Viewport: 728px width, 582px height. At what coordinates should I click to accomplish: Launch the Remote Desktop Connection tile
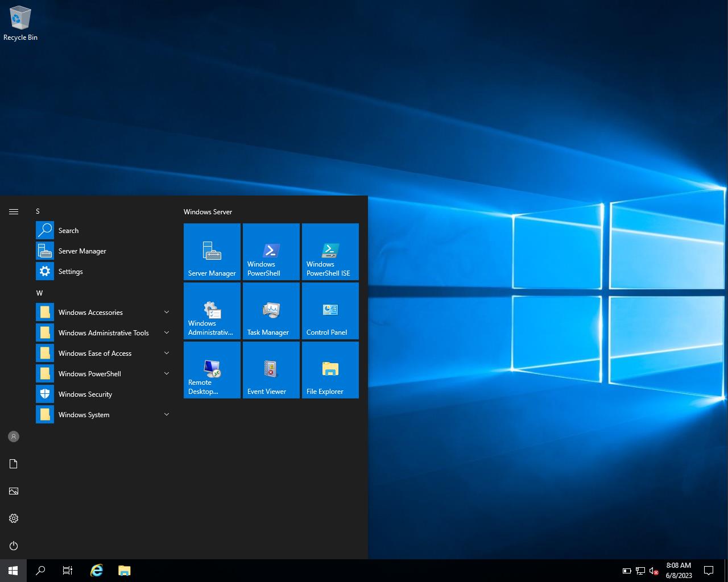coord(212,370)
